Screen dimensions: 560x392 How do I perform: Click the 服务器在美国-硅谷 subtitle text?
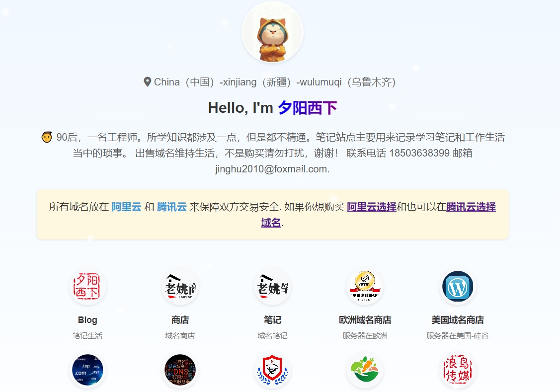(x=457, y=336)
